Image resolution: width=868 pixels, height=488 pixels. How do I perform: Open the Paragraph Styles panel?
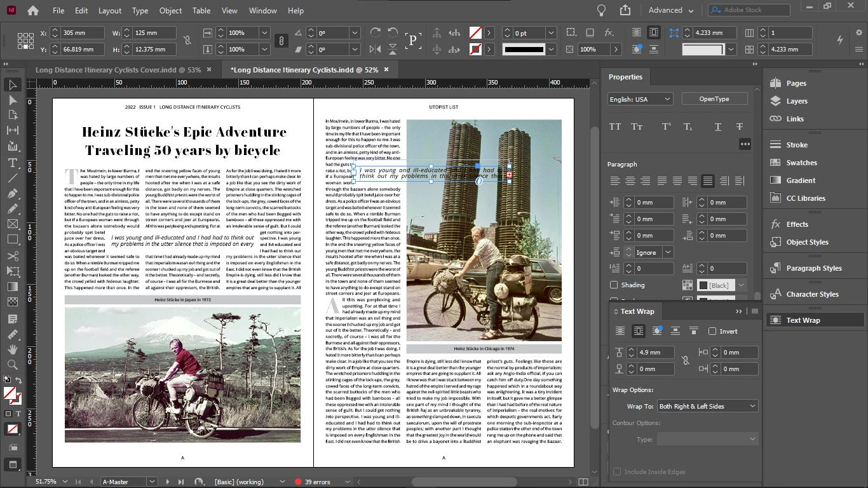813,268
